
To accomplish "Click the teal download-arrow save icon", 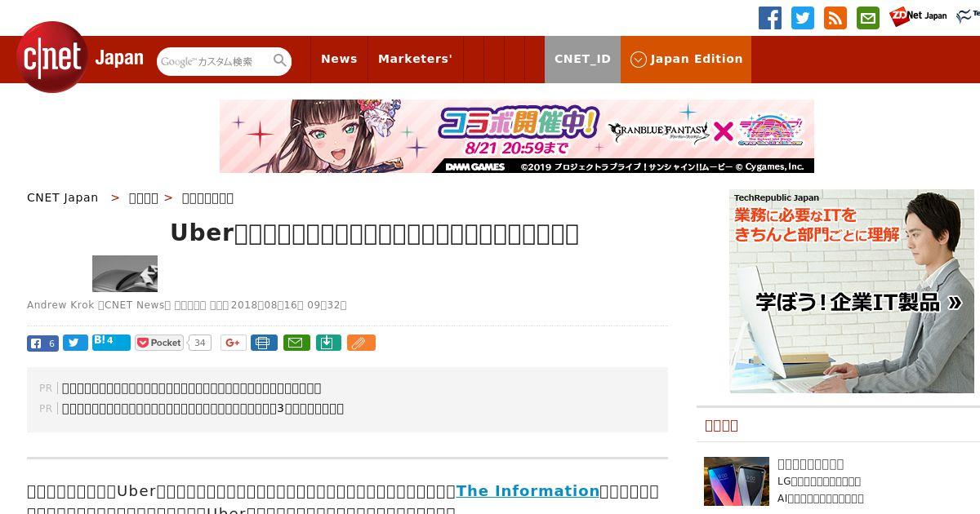I will point(327,343).
